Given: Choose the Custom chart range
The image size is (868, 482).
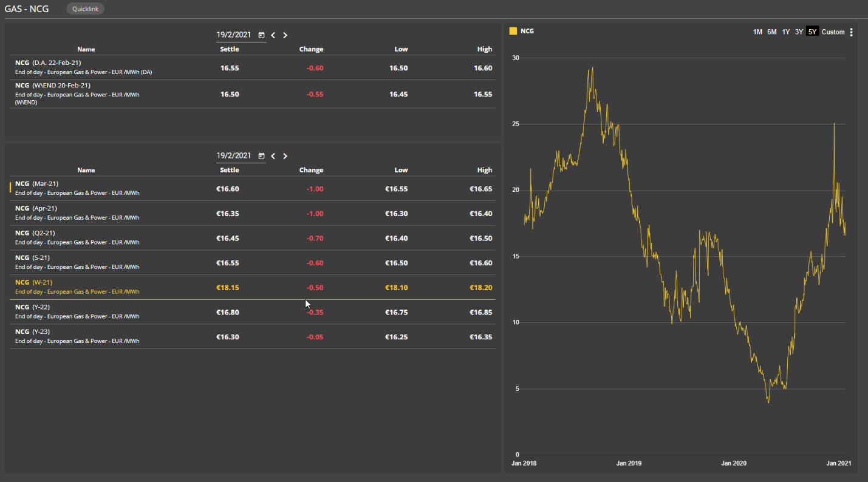Looking at the screenshot, I should point(833,32).
